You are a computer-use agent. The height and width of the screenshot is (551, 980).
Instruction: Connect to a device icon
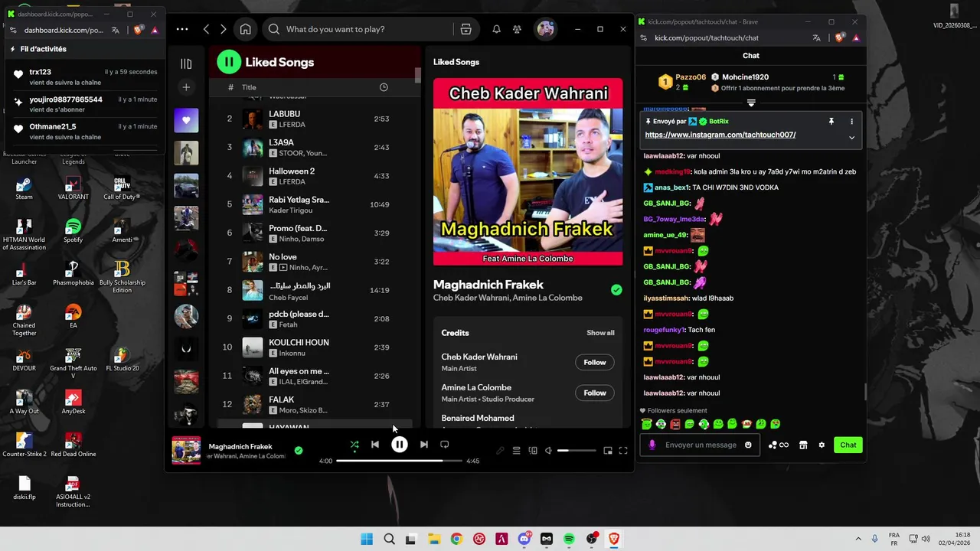[533, 451]
